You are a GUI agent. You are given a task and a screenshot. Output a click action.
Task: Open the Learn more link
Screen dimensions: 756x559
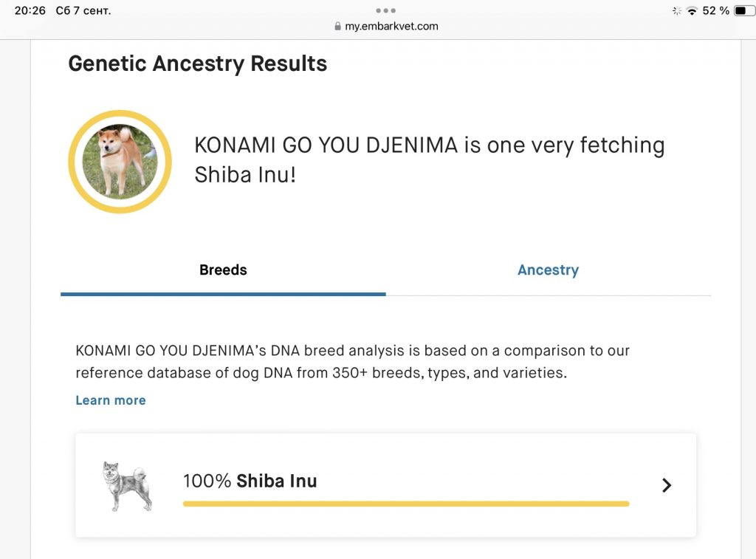coord(111,400)
